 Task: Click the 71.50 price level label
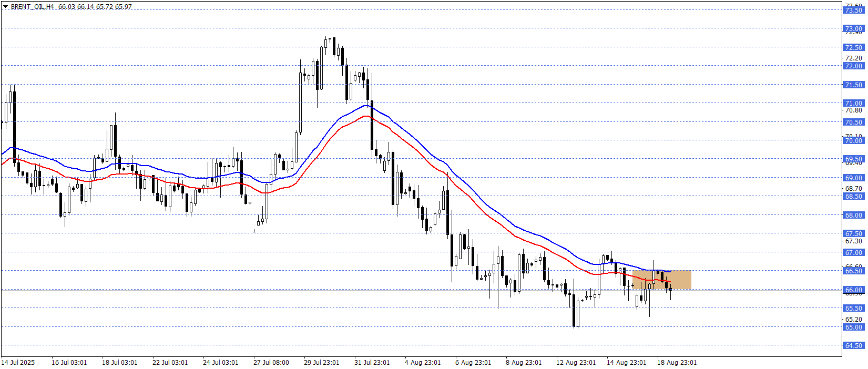pos(853,85)
